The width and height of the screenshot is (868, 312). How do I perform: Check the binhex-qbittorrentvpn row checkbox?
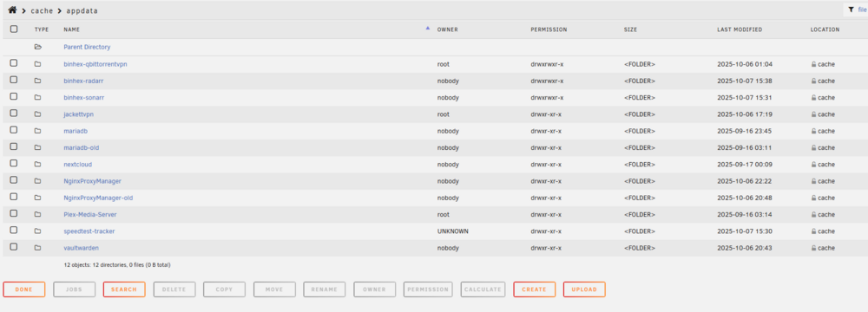click(14, 63)
